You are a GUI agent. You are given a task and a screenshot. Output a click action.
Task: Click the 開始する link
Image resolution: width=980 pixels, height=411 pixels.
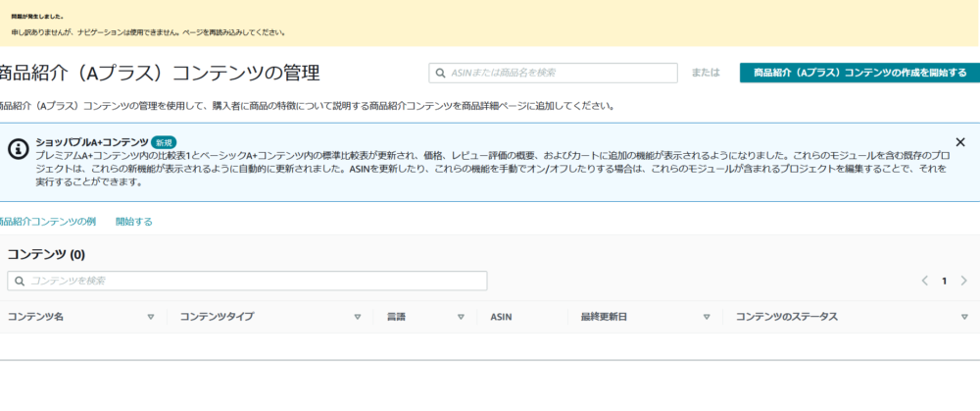tap(134, 222)
